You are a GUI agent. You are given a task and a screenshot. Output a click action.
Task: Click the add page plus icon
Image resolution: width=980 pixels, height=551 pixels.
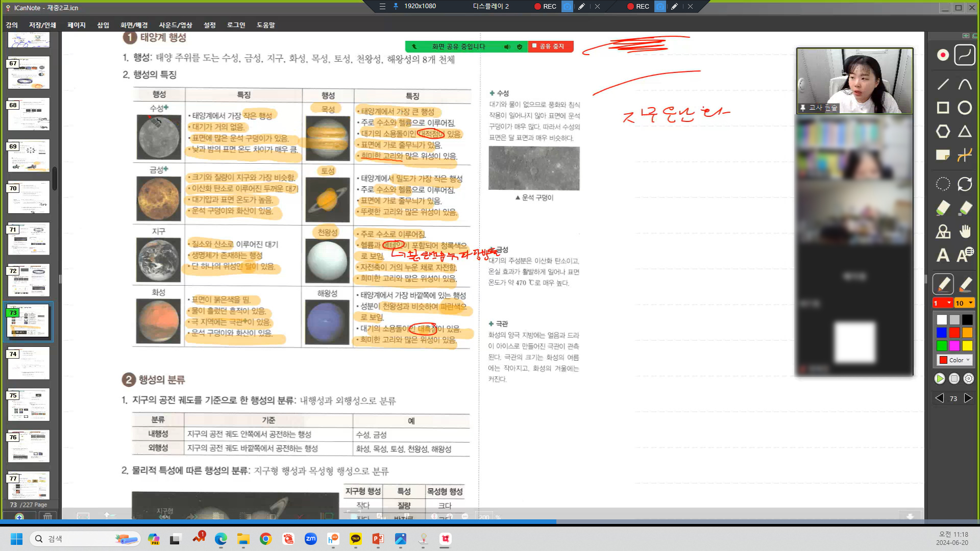pyautogui.click(x=19, y=516)
